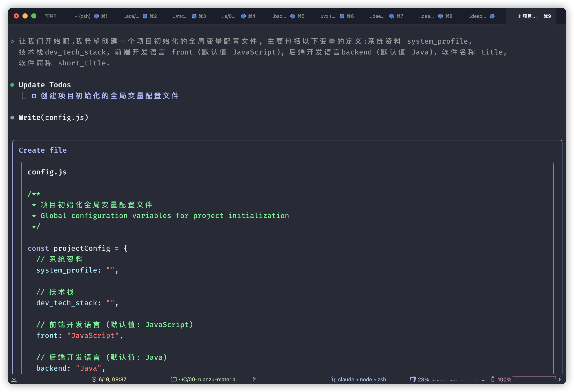Screen dimensions: 574x392
Task: Switch to the ..bac... tab ⌘5
Action: [x=287, y=16]
